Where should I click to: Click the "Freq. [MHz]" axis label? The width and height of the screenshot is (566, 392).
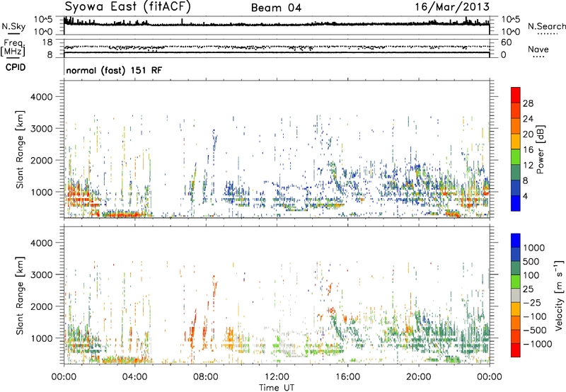click(x=13, y=48)
